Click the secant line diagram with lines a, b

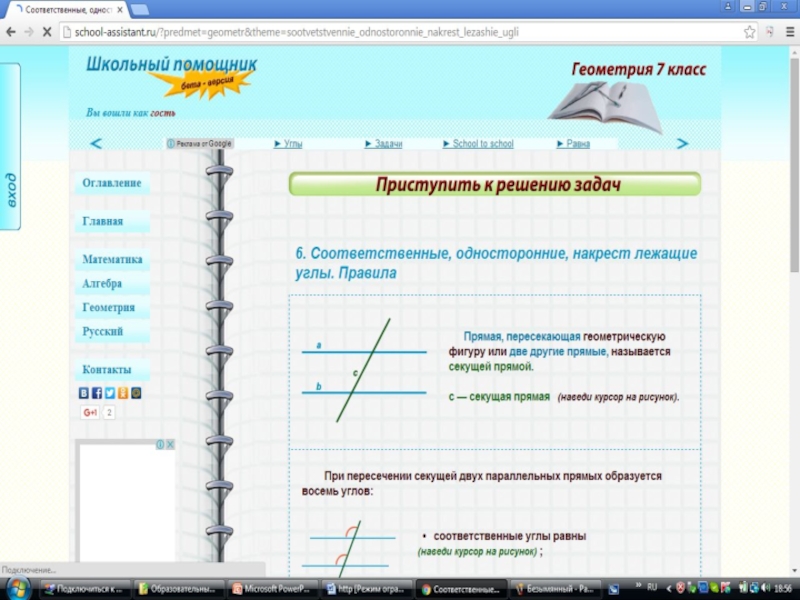coord(364,370)
